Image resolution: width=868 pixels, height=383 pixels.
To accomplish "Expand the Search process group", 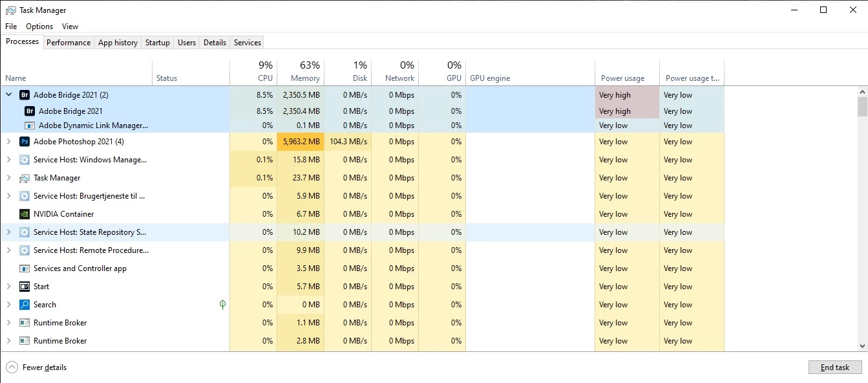I will [x=9, y=304].
